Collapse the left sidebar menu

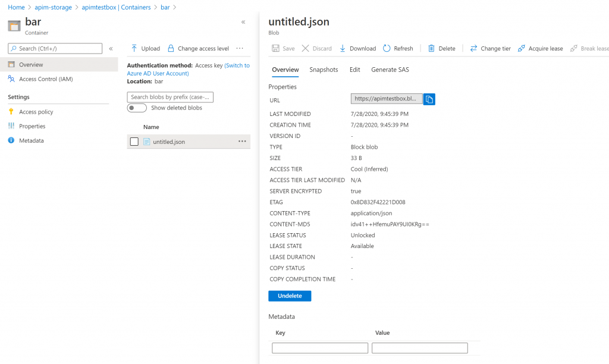(x=111, y=49)
